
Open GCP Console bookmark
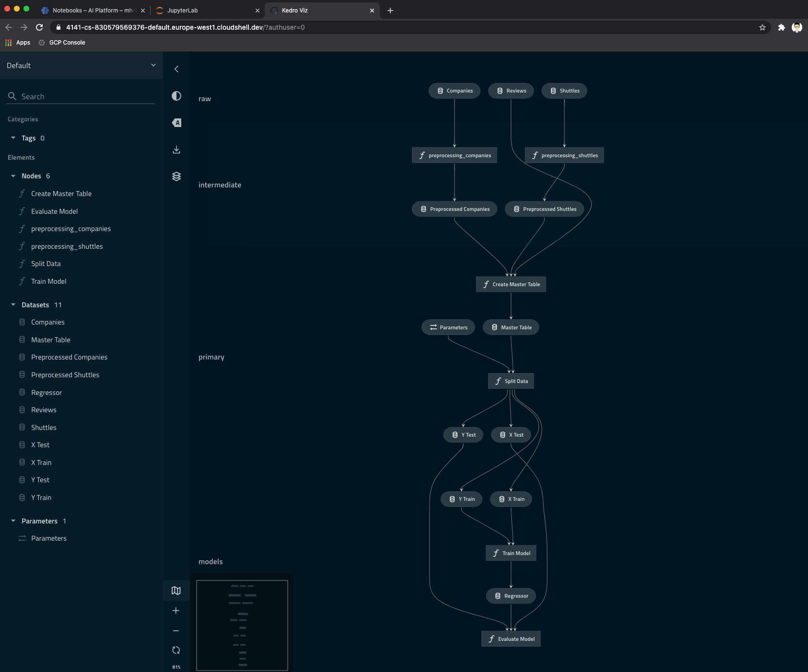click(x=67, y=43)
